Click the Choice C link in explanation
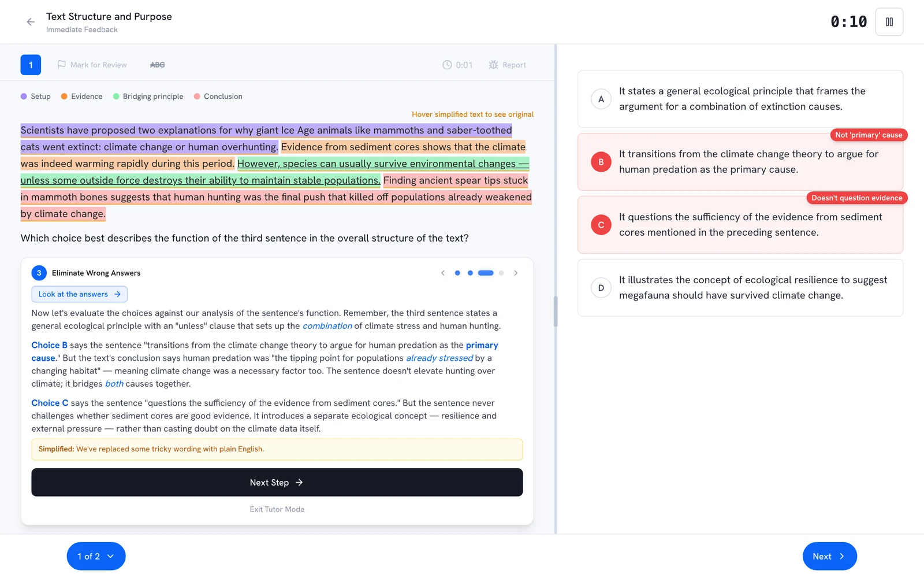 click(50, 403)
